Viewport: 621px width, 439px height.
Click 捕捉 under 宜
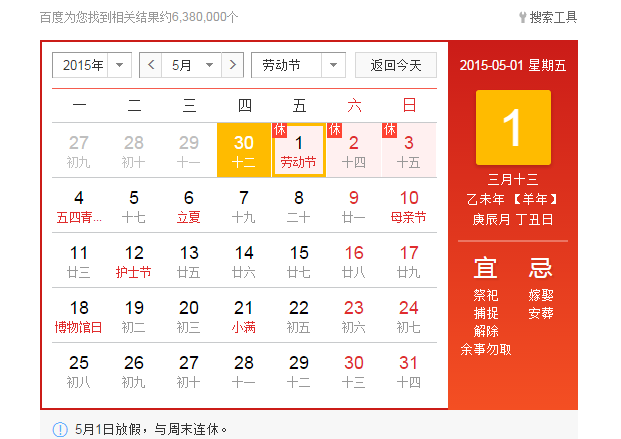[x=486, y=313]
